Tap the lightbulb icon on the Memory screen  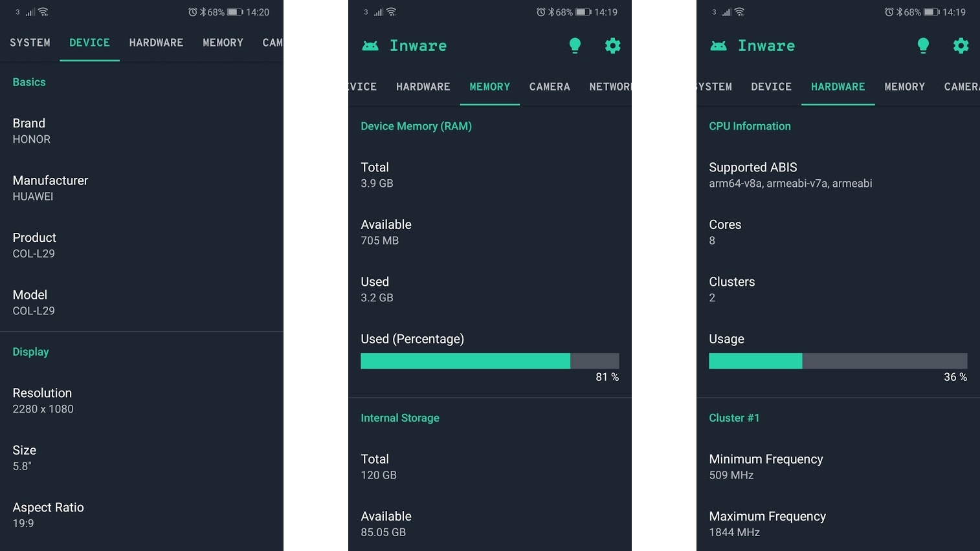point(575,45)
